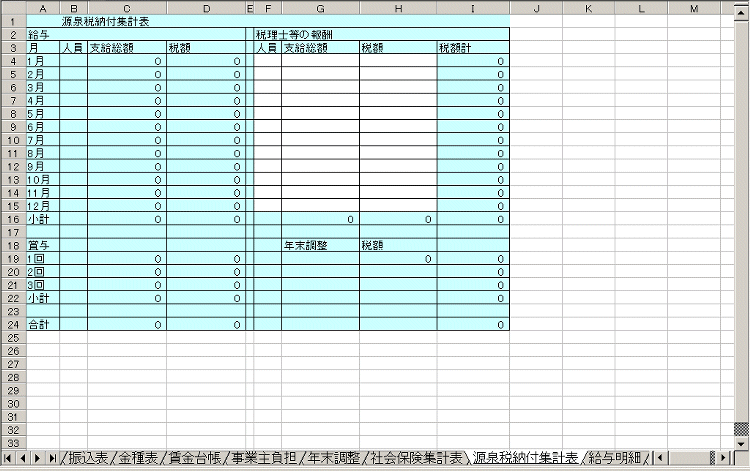Jump to last sheet with tab arrow
Screen dimensions: 750x471
coord(51,458)
